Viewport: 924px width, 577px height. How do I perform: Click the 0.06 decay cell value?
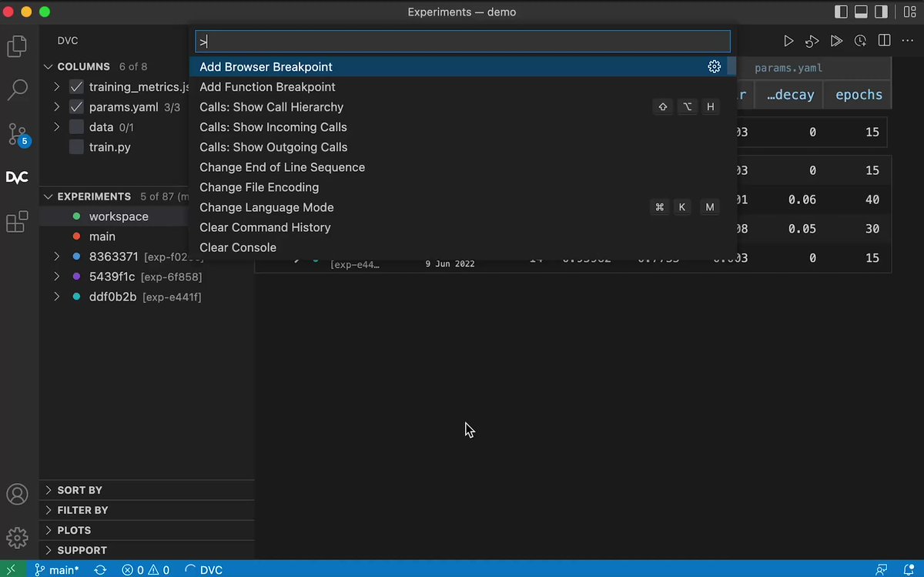coord(802,200)
